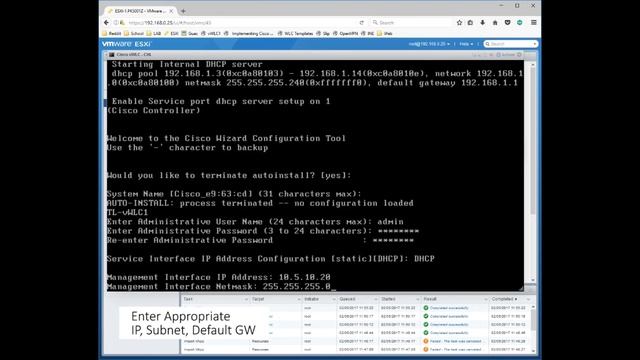Click the VMware ESXi logo

[x=126, y=44]
